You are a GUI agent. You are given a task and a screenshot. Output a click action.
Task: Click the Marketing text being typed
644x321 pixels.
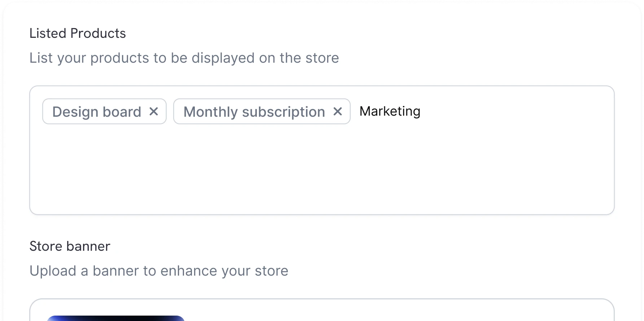tap(389, 111)
